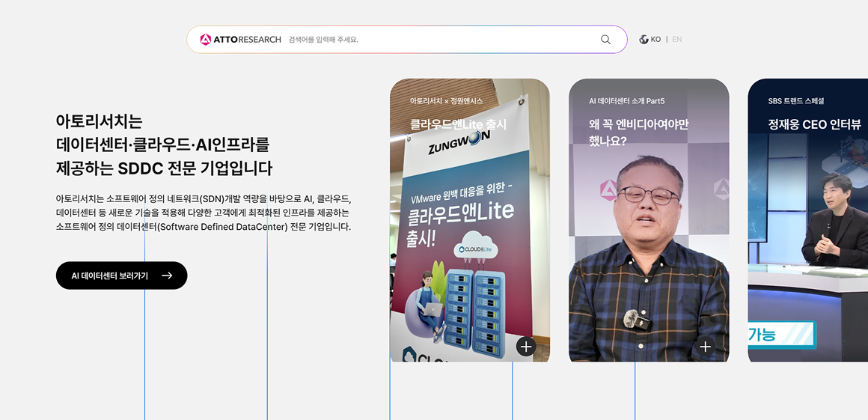Click the SDDC 전문 기업입니다 headline
Viewport: 868px width, 420px height.
click(165, 144)
